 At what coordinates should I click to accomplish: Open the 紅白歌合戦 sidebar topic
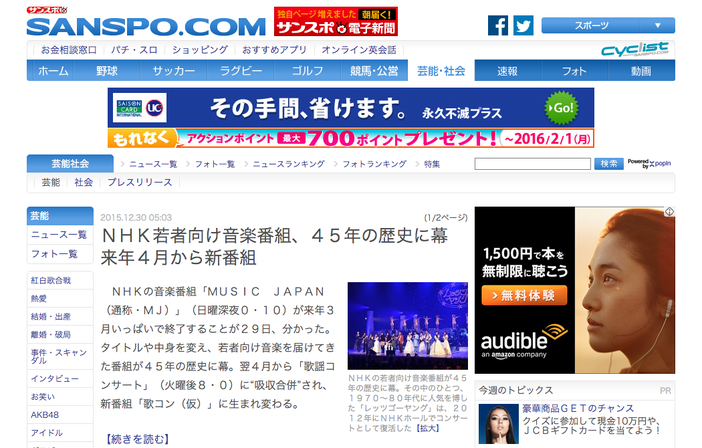coord(60,281)
